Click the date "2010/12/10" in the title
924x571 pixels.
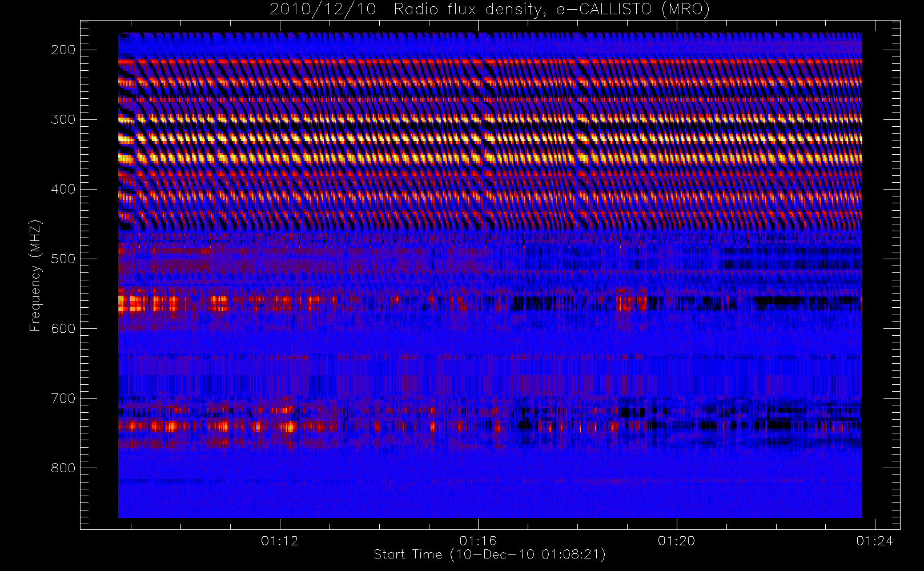click(x=322, y=10)
